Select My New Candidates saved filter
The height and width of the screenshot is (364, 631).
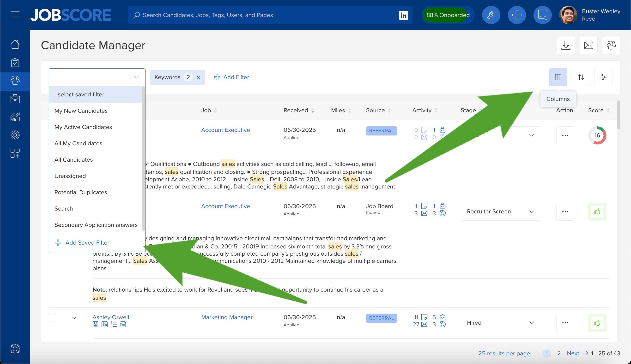(x=95, y=111)
